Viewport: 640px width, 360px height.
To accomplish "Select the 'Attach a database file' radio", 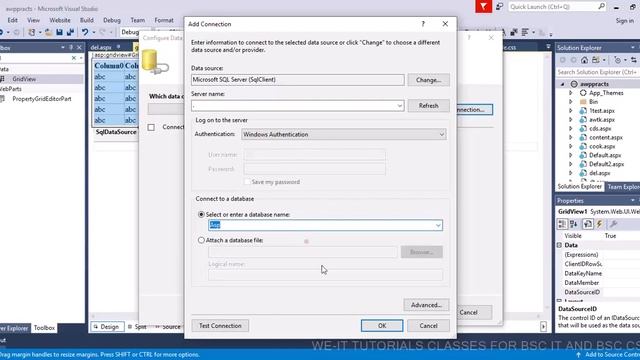I will coord(201,240).
